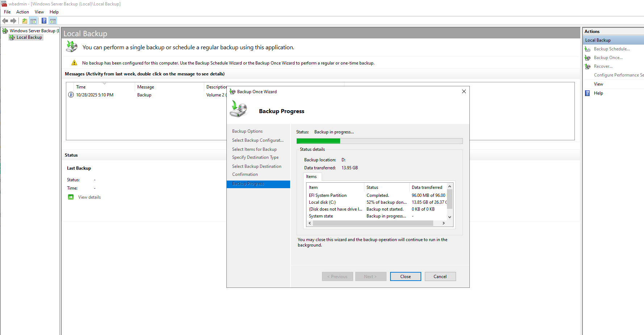The image size is (644, 335).
Task: Click the back navigation arrow
Action: (x=5, y=21)
